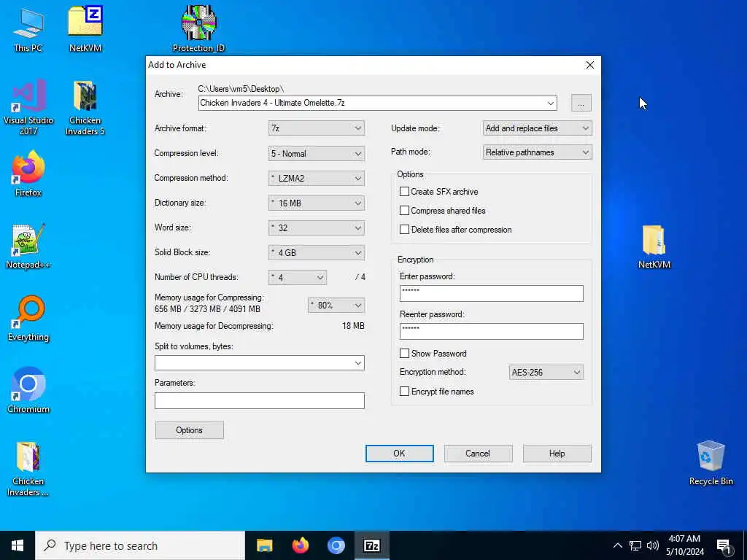Enable Compress shared files checkbox
Viewport: 747px width, 560px height.
point(404,211)
